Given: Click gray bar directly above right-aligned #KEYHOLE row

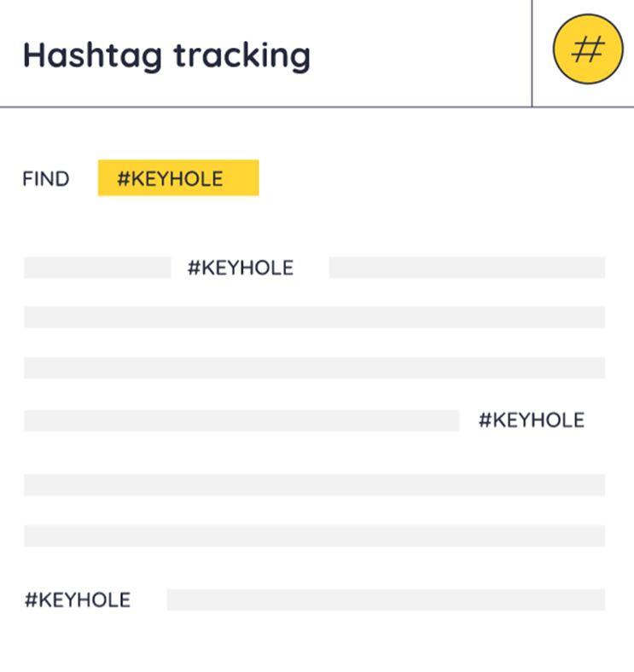Looking at the screenshot, I should (314, 368).
